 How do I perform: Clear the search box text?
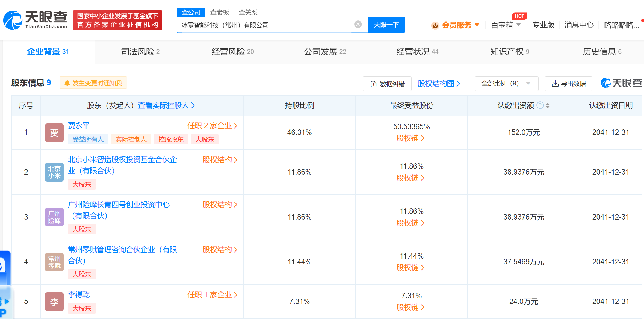[x=358, y=25]
